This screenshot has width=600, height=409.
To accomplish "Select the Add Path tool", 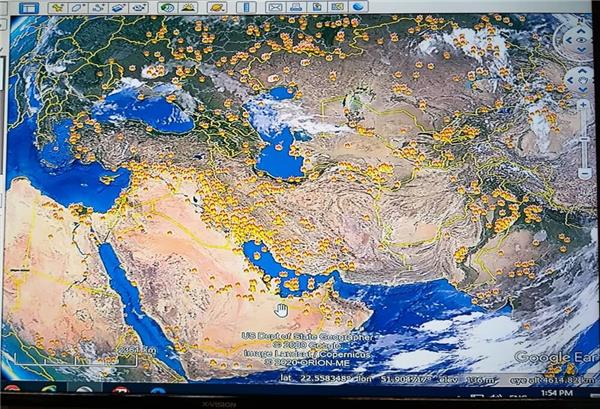I will (x=98, y=8).
